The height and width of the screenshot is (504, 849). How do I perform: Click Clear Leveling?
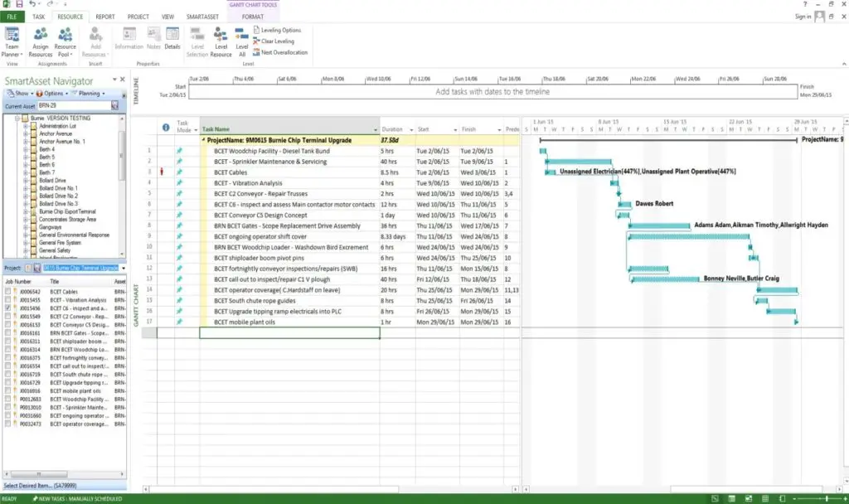274,41
